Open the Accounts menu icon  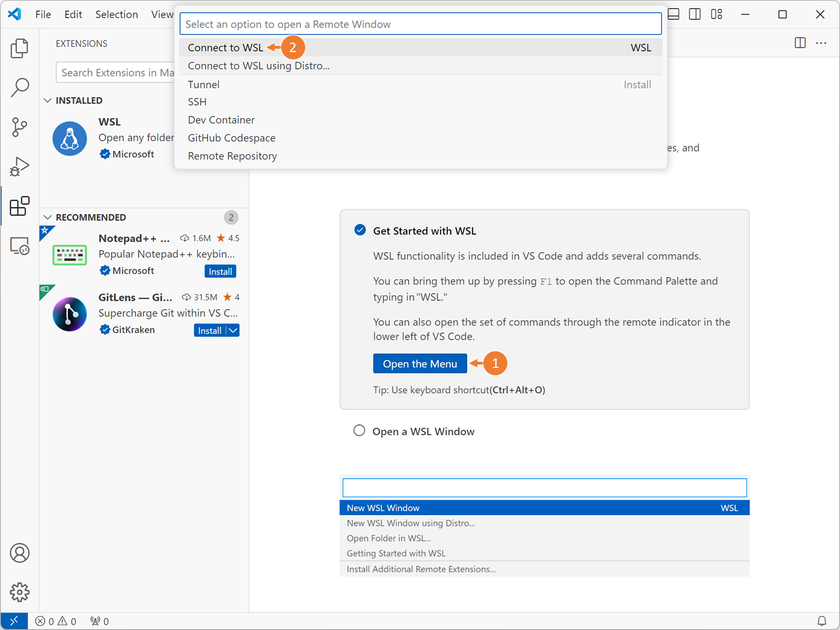[20, 553]
